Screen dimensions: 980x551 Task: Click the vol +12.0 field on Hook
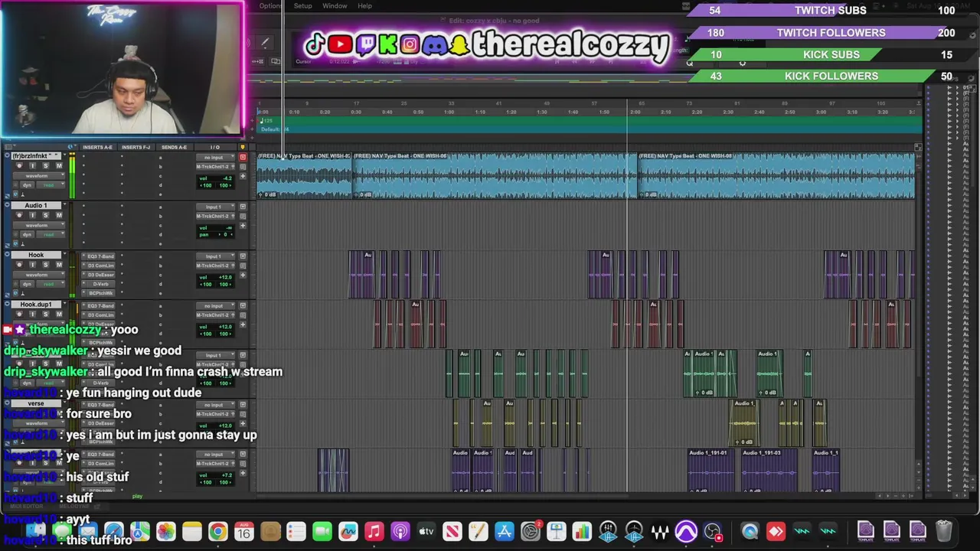point(216,277)
